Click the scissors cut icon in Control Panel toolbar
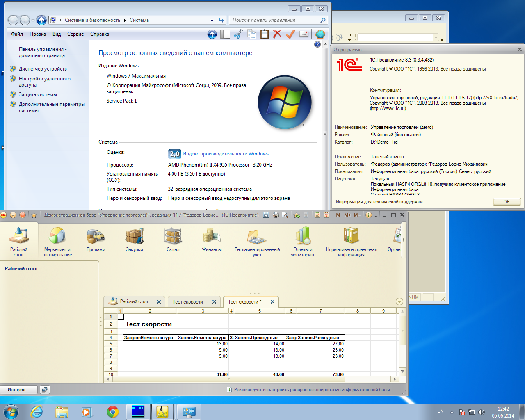This screenshot has width=525, height=420. 238,34
